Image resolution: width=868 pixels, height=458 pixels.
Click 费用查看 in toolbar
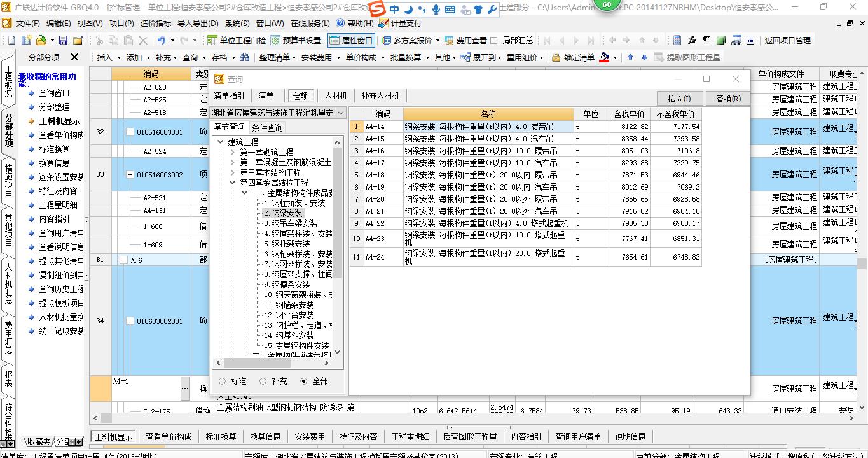465,40
